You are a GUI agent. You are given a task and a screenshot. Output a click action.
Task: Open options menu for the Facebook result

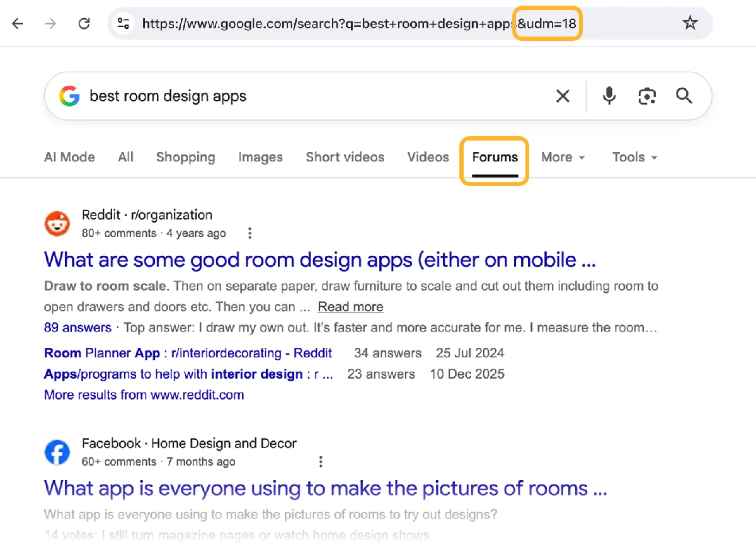click(321, 462)
